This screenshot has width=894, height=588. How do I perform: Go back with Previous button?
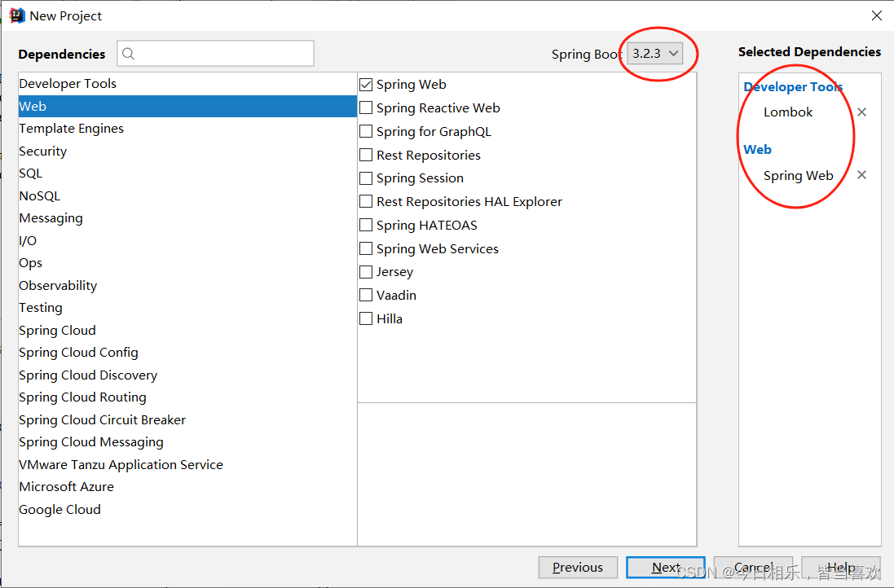coord(578,568)
